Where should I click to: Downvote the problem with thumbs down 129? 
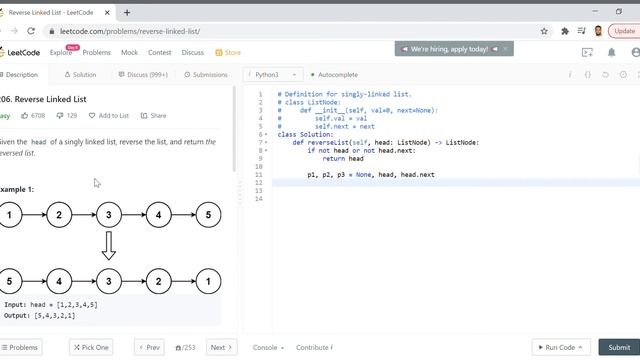pyautogui.click(x=67, y=116)
